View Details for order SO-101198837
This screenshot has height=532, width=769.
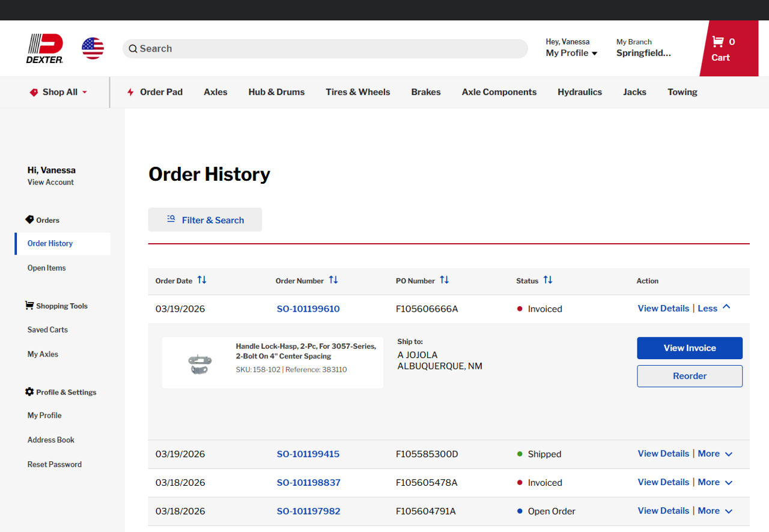(663, 482)
